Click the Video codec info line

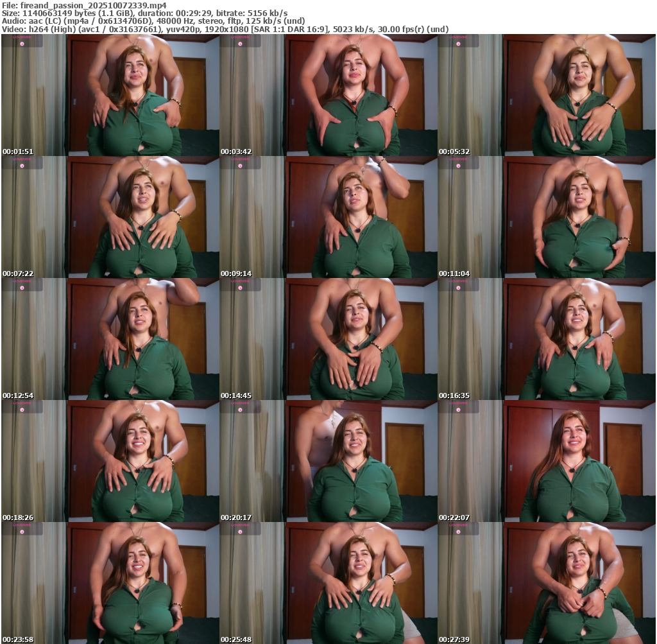pyautogui.click(x=225, y=30)
